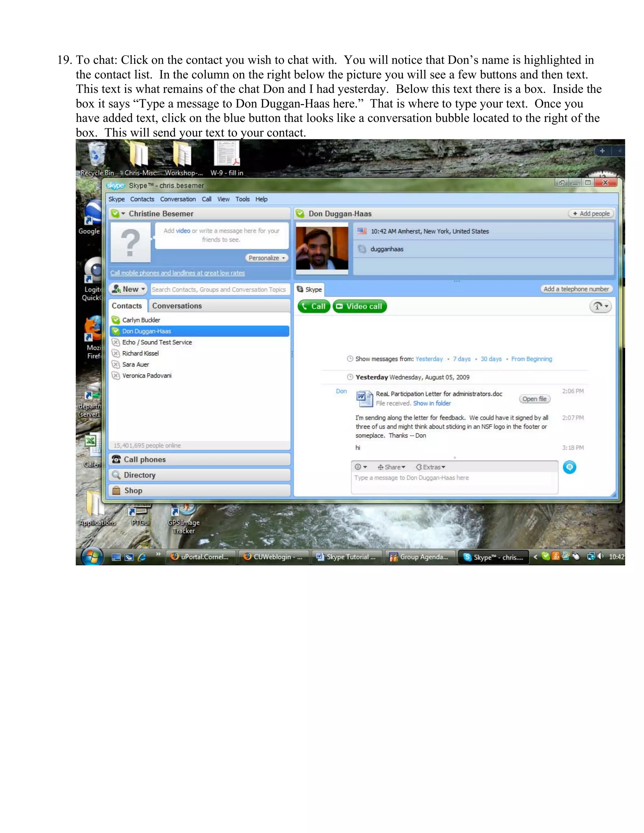644x833 pixels.
Task: Click the Chris-Misc folder on desktop
Action: (x=140, y=159)
